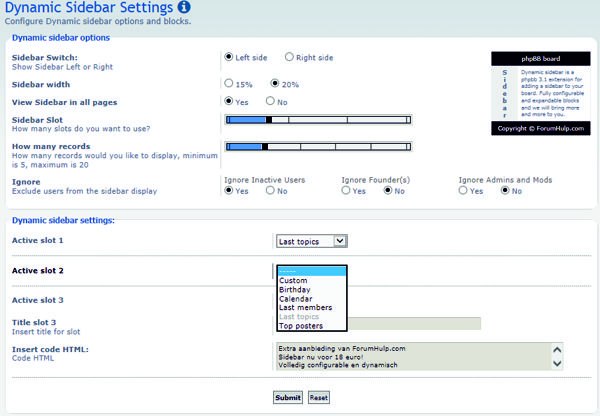Select Right side for sidebar switch
This screenshot has height=416, width=600.
[x=290, y=57]
